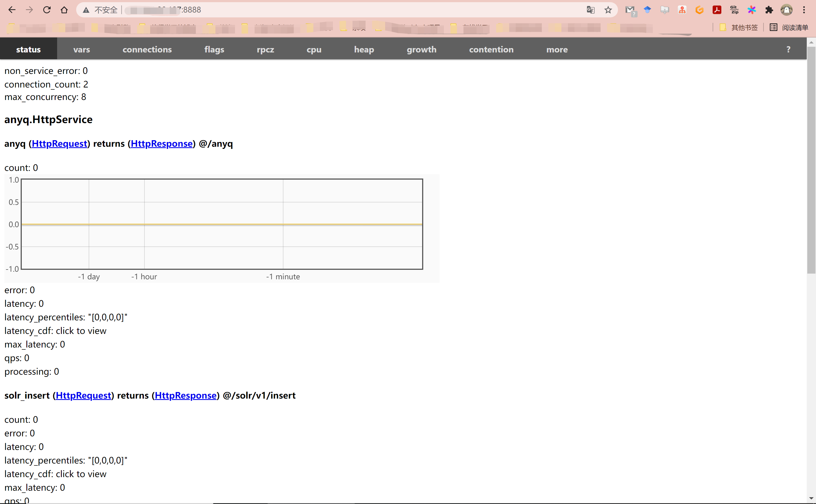Screen dimensions: 816x504
Task: Open the 阅读清单 reading list
Action: pyautogui.click(x=789, y=27)
